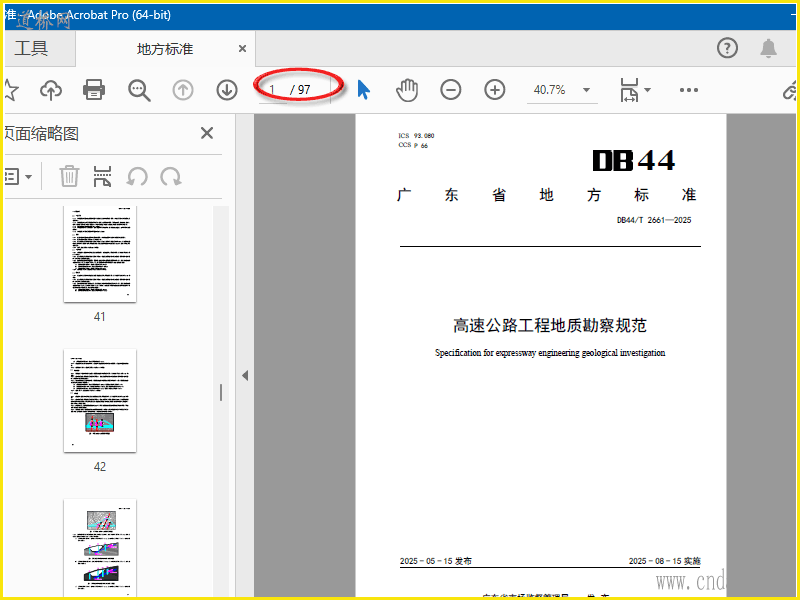Open the notifications bell
Image resolution: width=800 pixels, height=600 pixels.
pos(768,48)
